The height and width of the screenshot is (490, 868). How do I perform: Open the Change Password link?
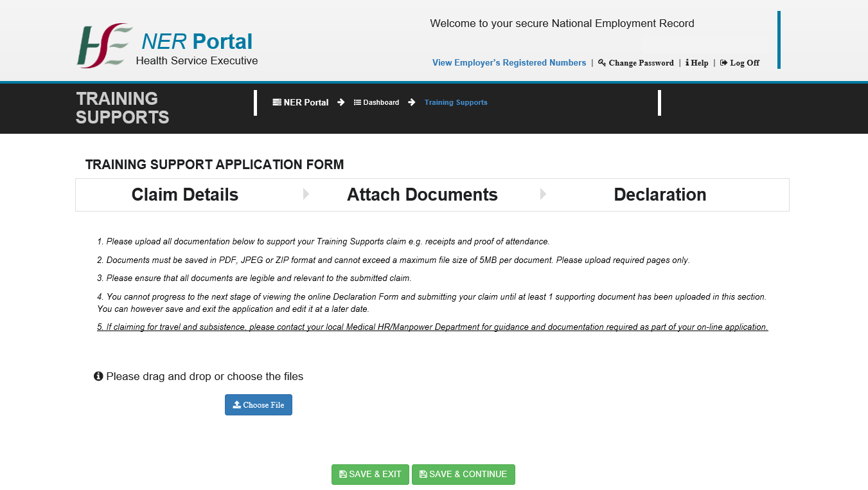641,63
